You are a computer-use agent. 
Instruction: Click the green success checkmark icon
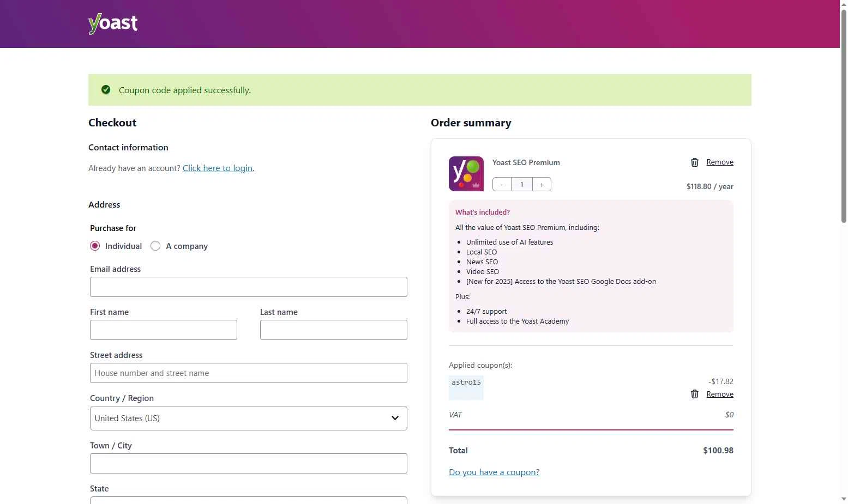[x=106, y=90]
